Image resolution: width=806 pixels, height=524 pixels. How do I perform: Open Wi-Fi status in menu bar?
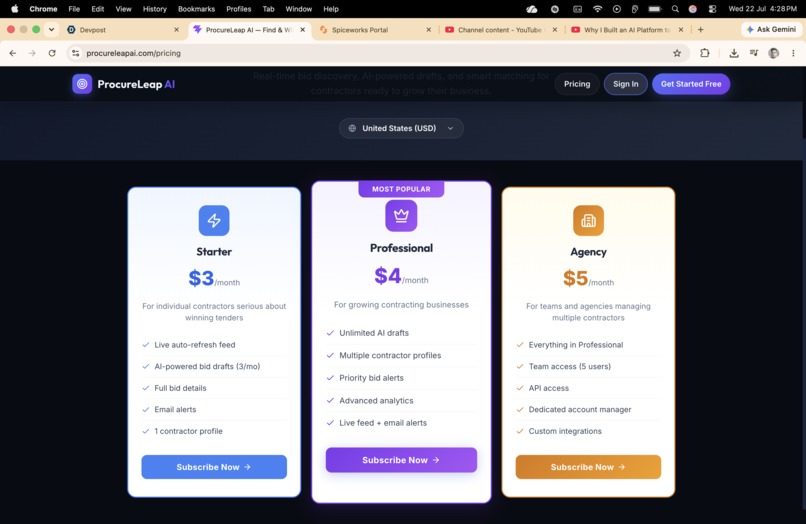tap(597, 9)
